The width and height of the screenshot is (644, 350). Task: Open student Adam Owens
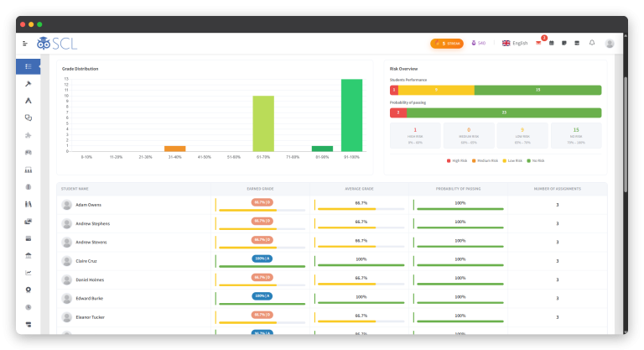pos(88,205)
